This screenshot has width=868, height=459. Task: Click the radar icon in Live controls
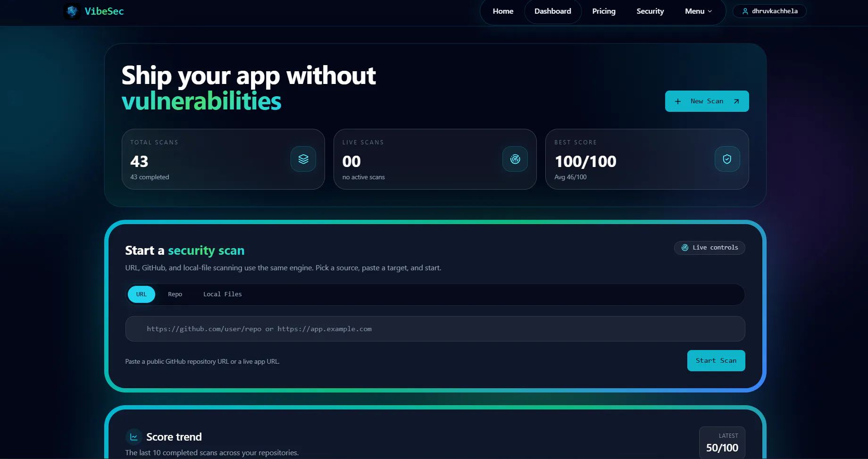(685, 248)
